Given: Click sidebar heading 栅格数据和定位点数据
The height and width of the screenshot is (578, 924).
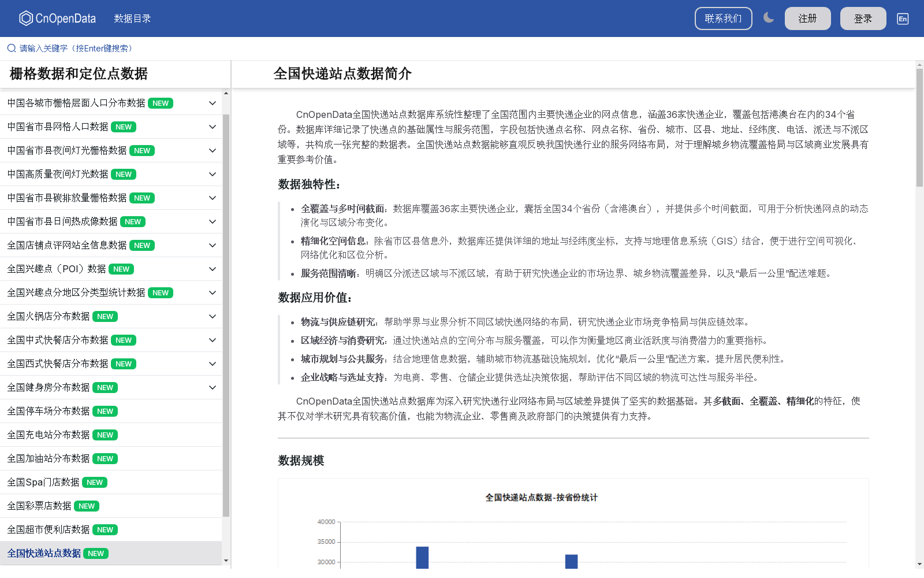Looking at the screenshot, I should tap(79, 74).
